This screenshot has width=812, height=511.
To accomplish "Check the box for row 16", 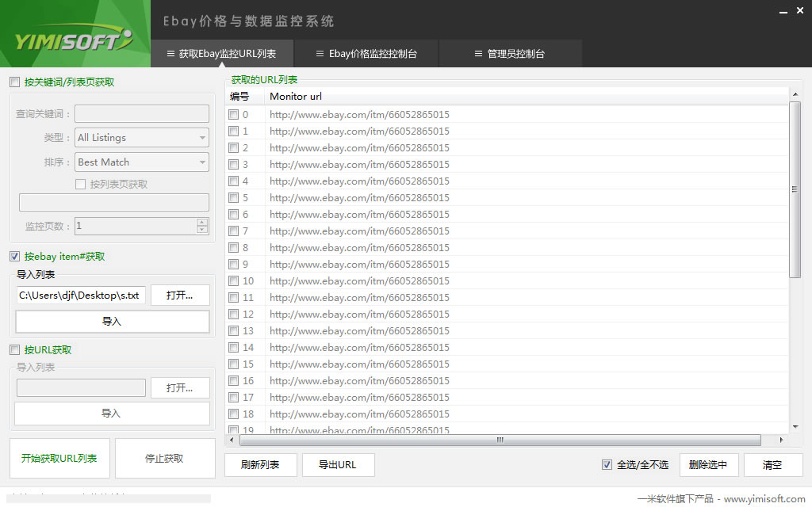I will click(x=234, y=381).
